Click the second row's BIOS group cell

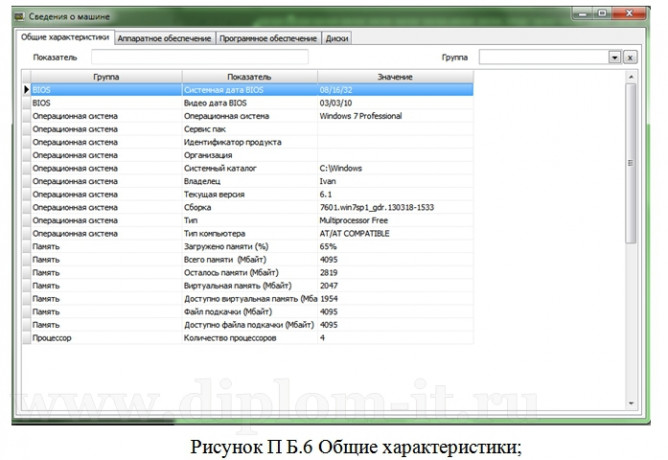coord(106,103)
